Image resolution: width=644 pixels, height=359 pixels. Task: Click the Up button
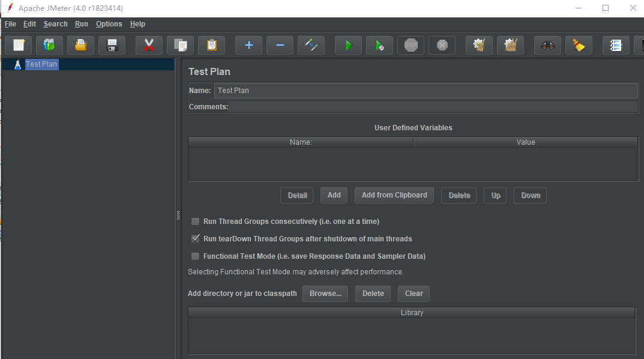pos(495,196)
